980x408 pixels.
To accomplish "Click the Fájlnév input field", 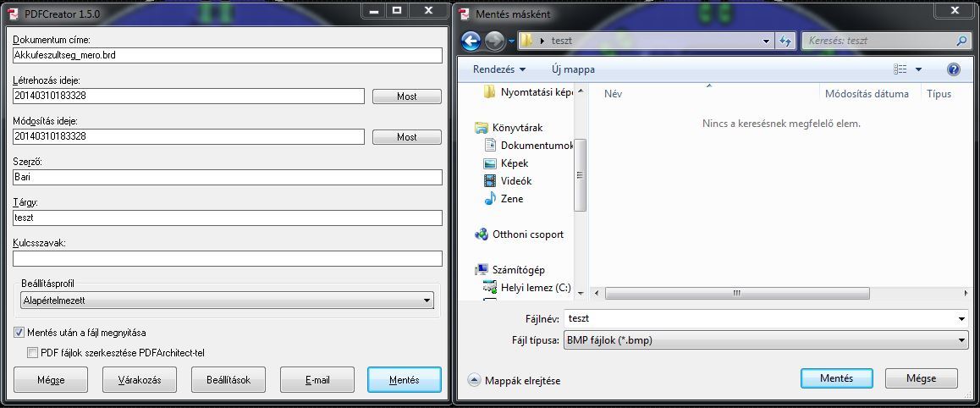I will (x=760, y=318).
